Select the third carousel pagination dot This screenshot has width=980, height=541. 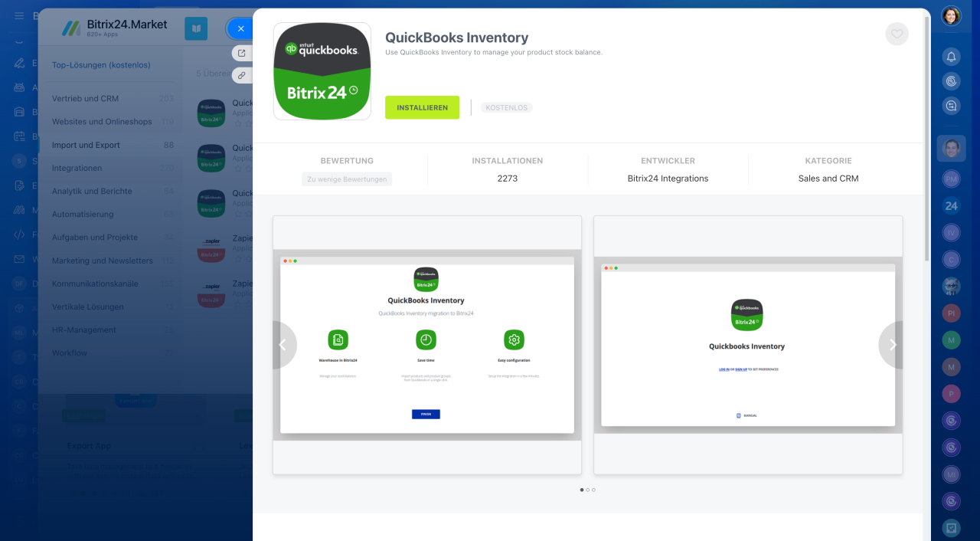pyautogui.click(x=593, y=490)
